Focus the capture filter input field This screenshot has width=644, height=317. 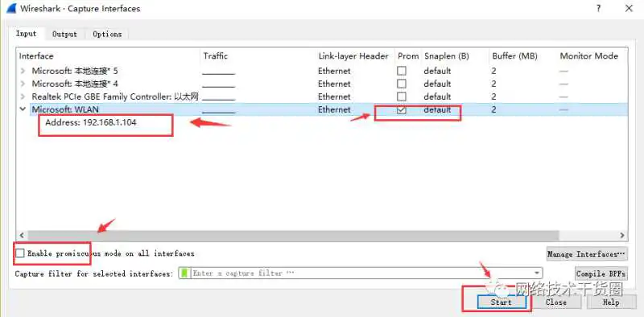361,273
